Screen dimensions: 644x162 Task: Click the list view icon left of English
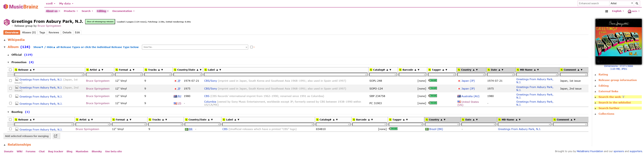point(607,11)
